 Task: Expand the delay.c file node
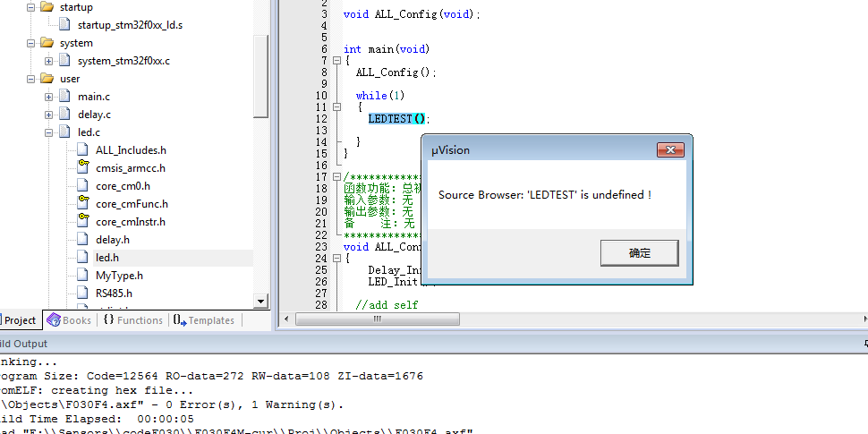(x=48, y=115)
